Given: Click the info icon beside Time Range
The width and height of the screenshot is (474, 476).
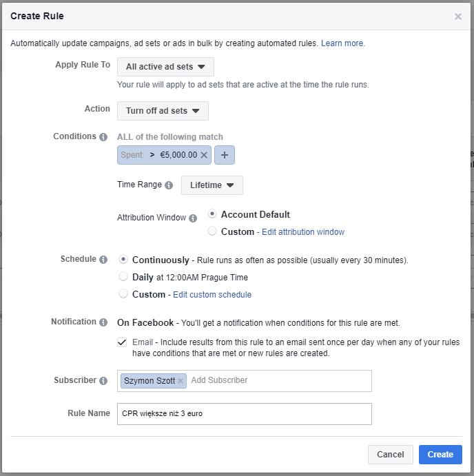Looking at the screenshot, I should pyautogui.click(x=169, y=185).
